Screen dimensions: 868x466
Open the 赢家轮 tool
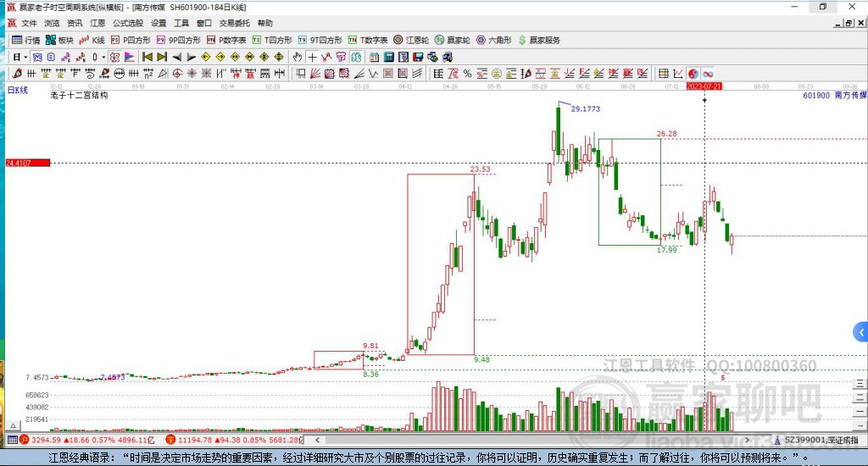coord(453,40)
